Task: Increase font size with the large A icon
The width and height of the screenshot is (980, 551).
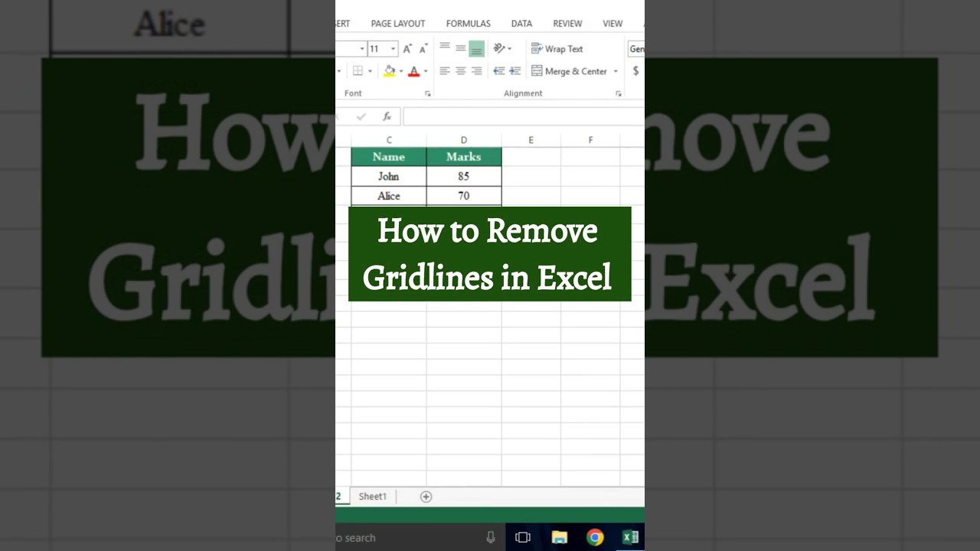Action: [x=407, y=48]
